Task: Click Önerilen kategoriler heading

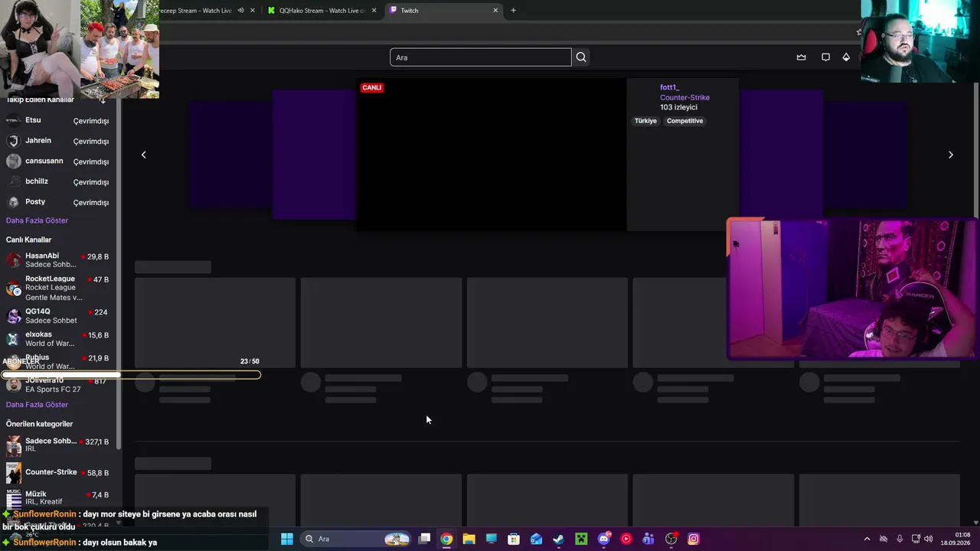Action: pyautogui.click(x=40, y=424)
